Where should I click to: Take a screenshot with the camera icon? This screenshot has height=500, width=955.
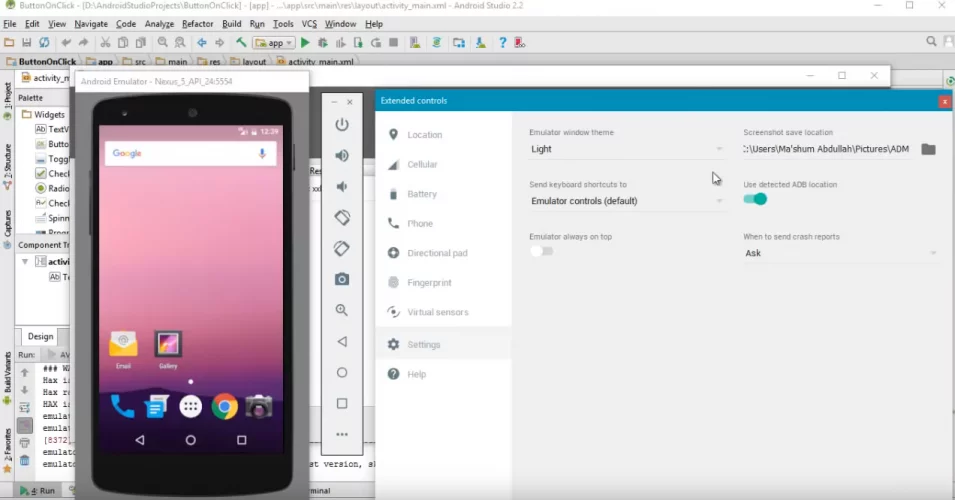coord(342,279)
